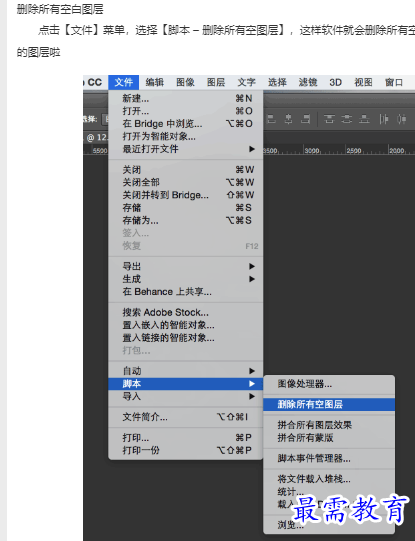The height and width of the screenshot is (541, 415).
Task: Select 置入链接的智能对象...
Action: pos(186,337)
